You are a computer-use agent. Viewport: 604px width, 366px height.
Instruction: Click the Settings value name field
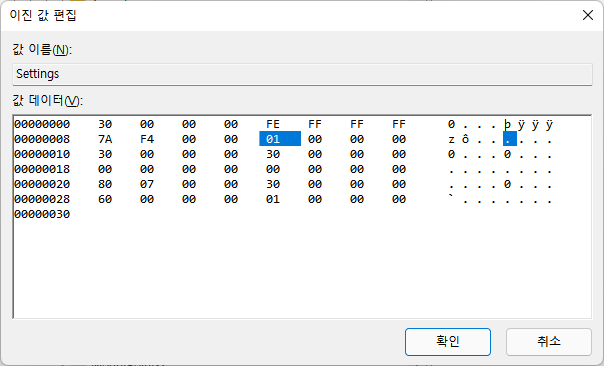(302, 74)
